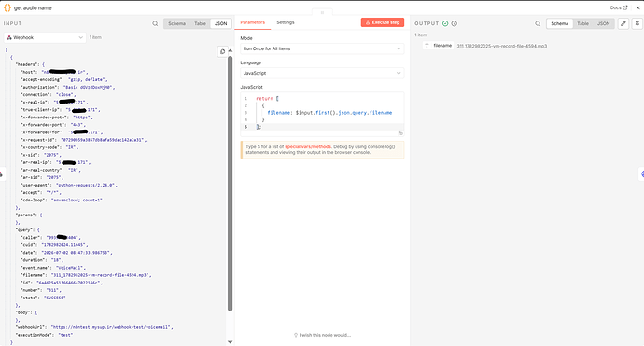This screenshot has width=644, height=346.
Task: Click the "state" value SUCCESS
Action: 55,298
